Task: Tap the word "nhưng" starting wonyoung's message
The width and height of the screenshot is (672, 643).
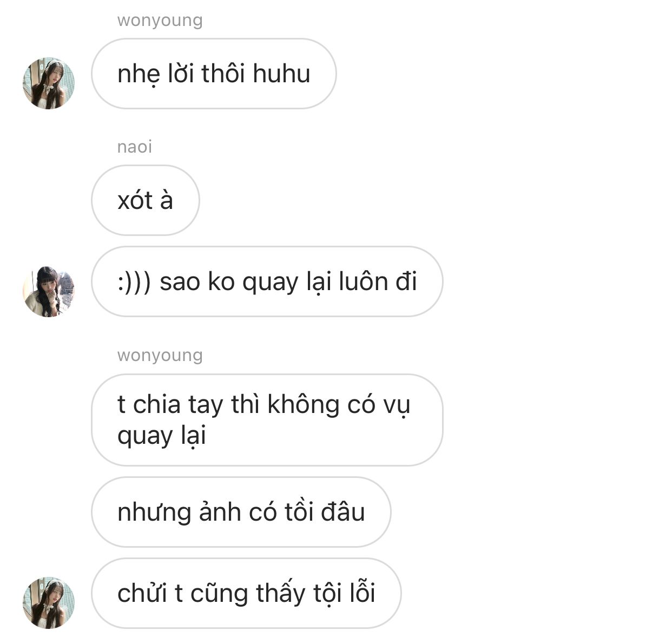Action: 154,513
